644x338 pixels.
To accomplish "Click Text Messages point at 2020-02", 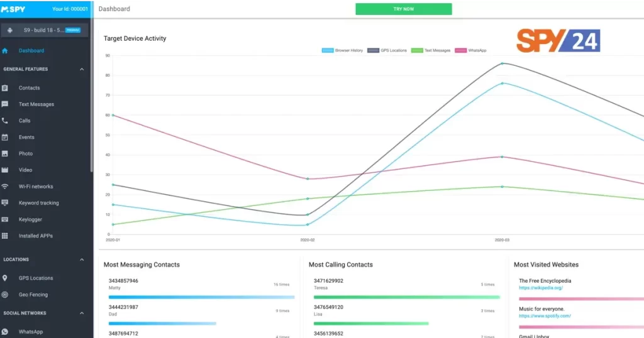I will [x=308, y=199].
